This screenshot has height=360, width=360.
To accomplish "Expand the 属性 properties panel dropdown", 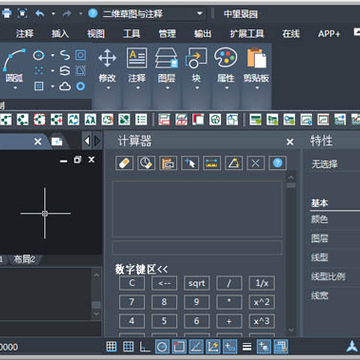I will pyautogui.click(x=227, y=88).
